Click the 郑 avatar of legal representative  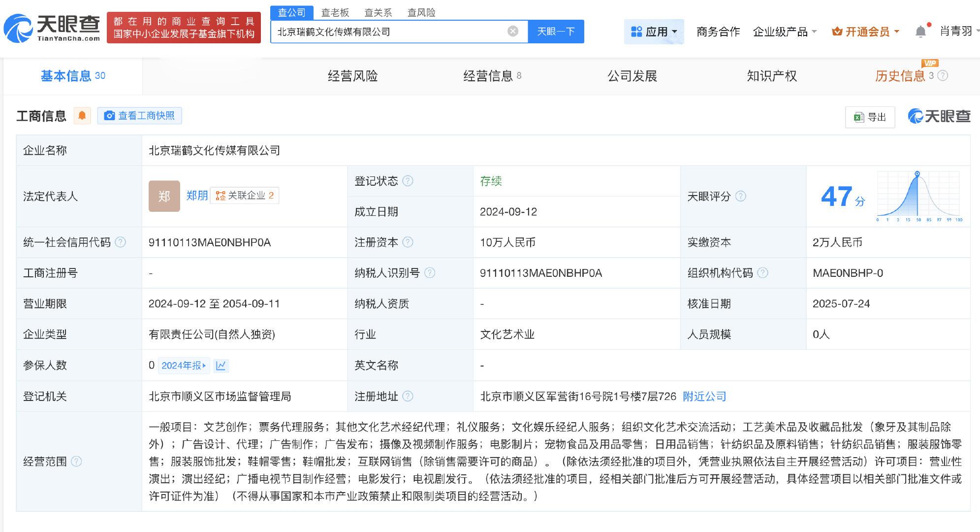click(164, 196)
